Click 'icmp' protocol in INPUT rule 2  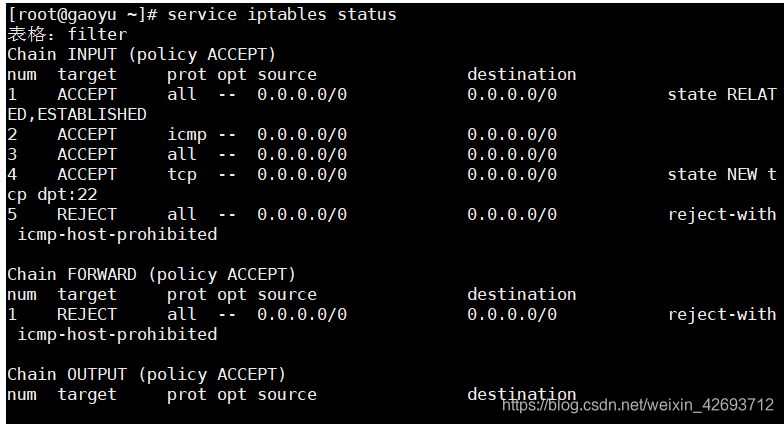click(187, 135)
